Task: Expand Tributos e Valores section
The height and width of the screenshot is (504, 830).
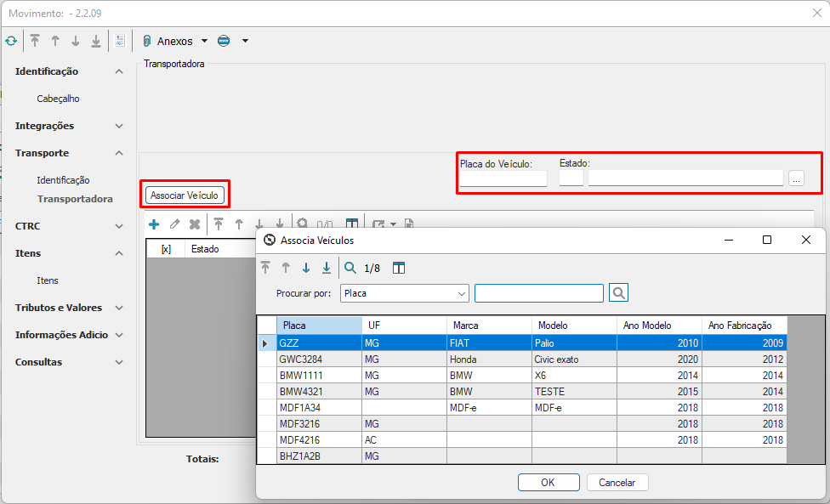Action: [x=119, y=308]
